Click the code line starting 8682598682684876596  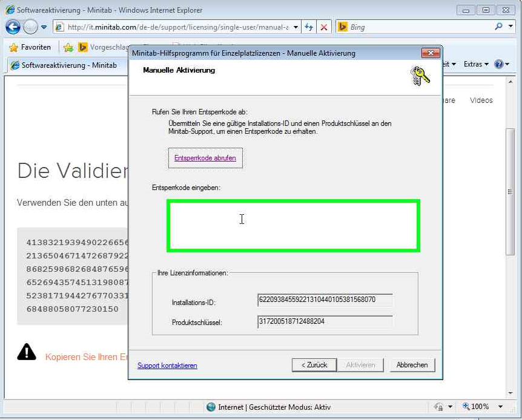coord(78,269)
